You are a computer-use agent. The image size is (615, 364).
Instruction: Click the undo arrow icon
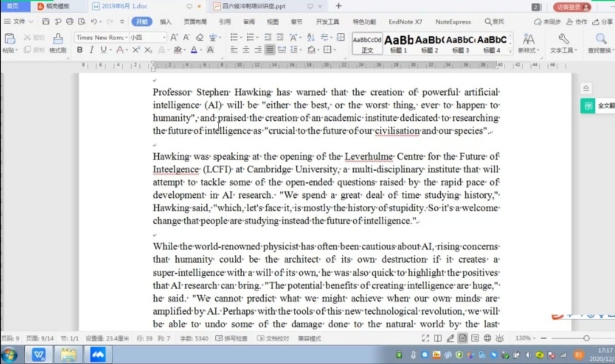pyautogui.click(x=94, y=22)
